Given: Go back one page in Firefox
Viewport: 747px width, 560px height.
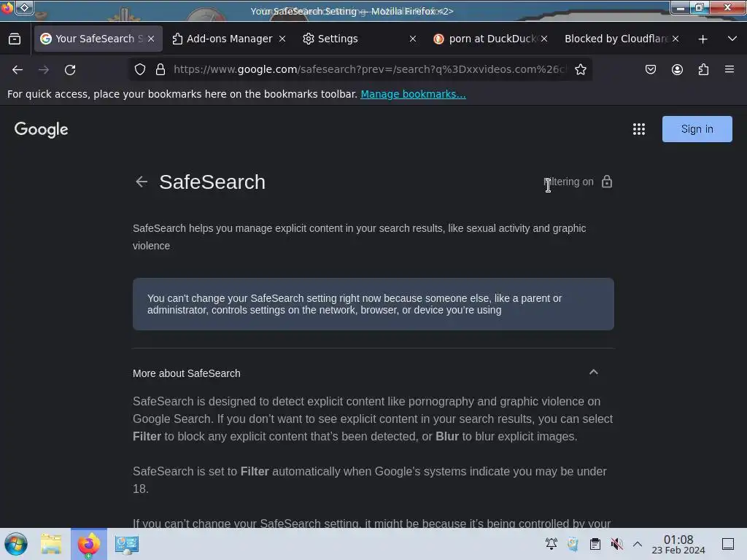Looking at the screenshot, I should pos(18,69).
